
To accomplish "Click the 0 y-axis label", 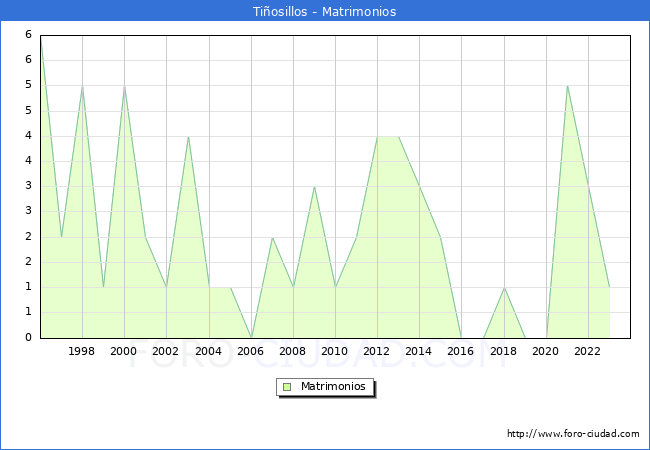I will pyautogui.click(x=28, y=337).
